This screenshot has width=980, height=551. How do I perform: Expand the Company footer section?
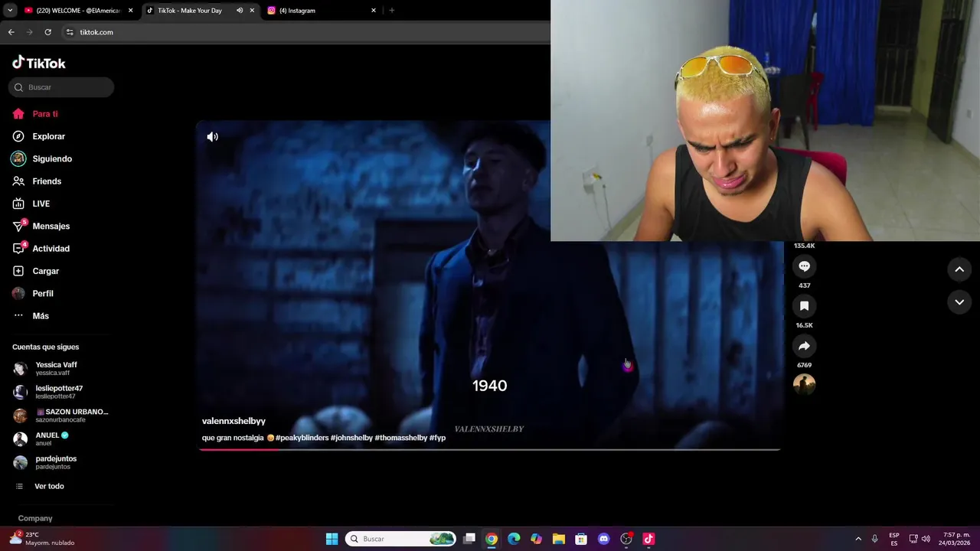pos(35,518)
